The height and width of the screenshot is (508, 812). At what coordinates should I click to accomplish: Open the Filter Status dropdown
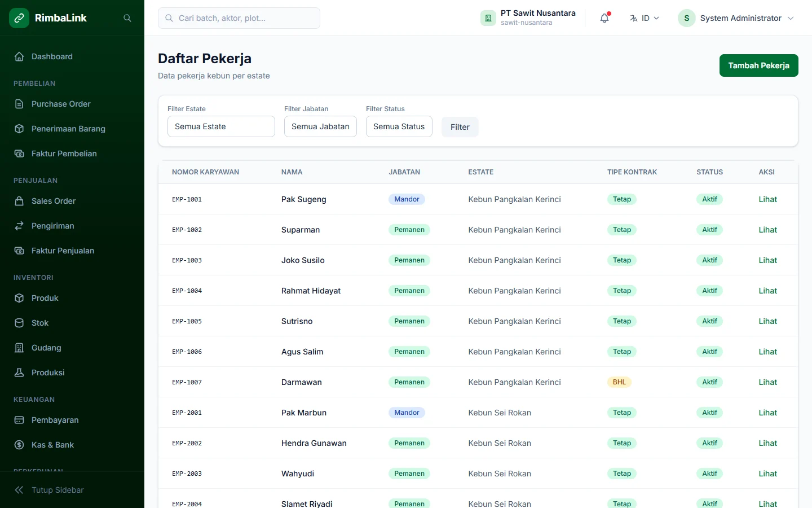[x=399, y=126]
